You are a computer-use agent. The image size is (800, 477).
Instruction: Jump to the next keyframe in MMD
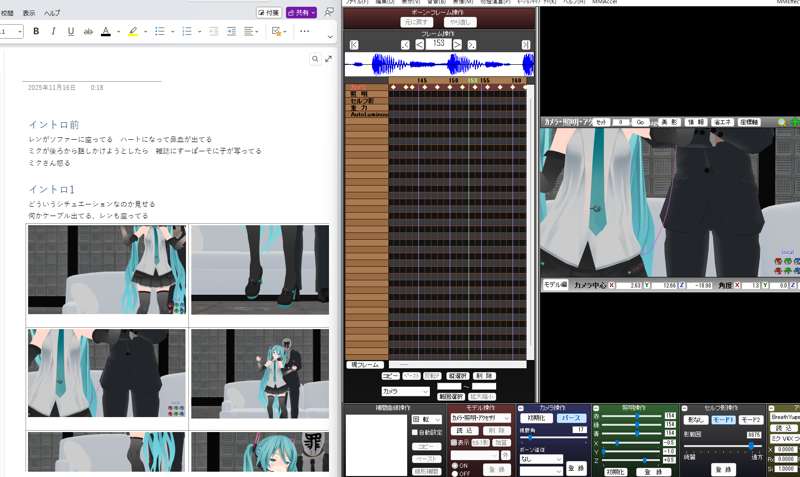[471, 45]
